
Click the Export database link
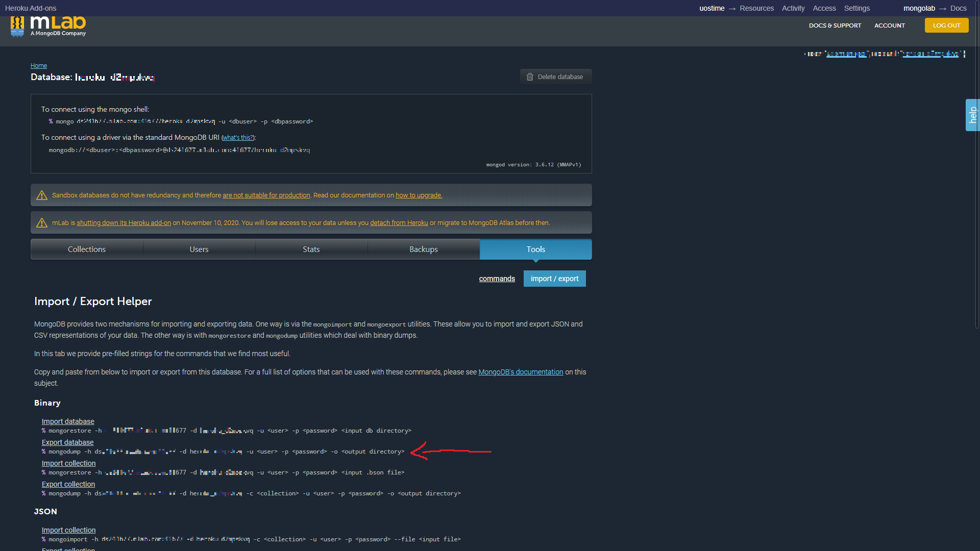(x=67, y=442)
